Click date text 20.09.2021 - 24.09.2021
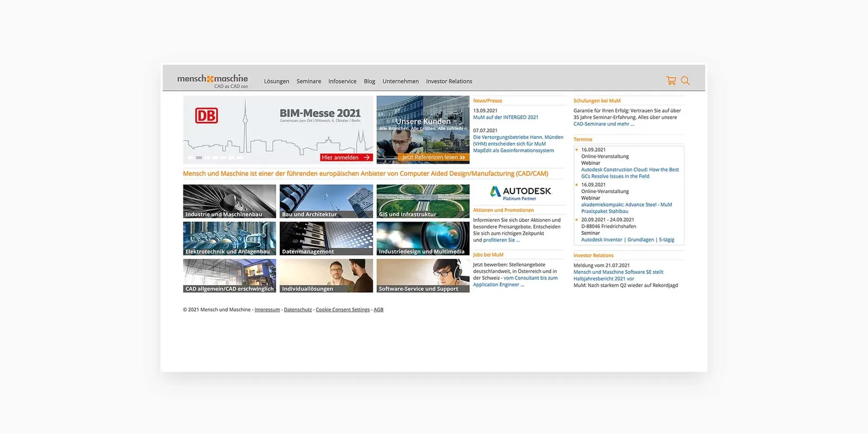Viewport: 868px width, 434px height. pyautogui.click(x=608, y=220)
